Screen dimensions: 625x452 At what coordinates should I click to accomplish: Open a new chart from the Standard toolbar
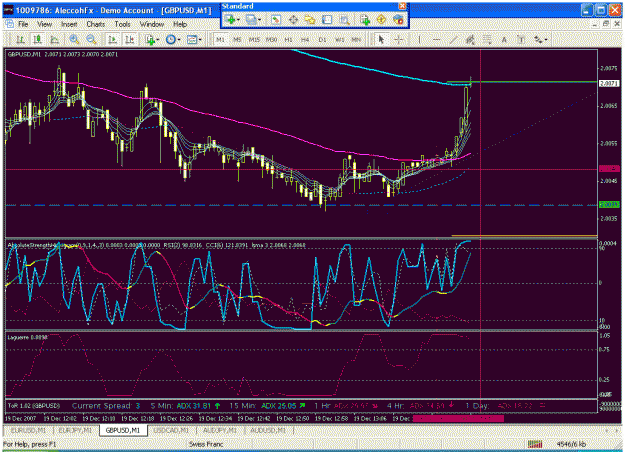230,19
